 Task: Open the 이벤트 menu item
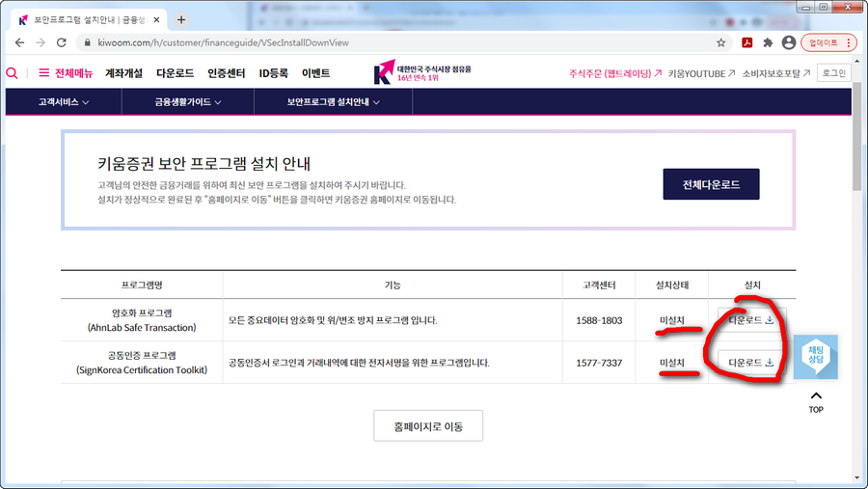pos(315,73)
